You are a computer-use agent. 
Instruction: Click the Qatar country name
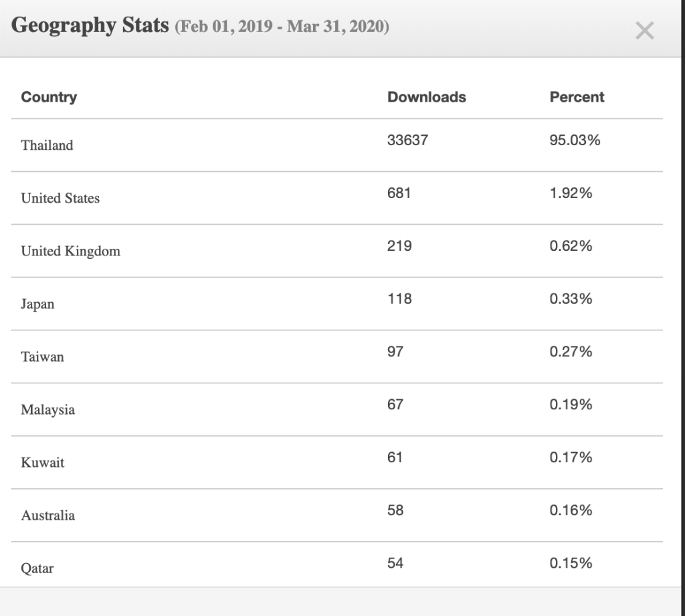pyautogui.click(x=37, y=569)
